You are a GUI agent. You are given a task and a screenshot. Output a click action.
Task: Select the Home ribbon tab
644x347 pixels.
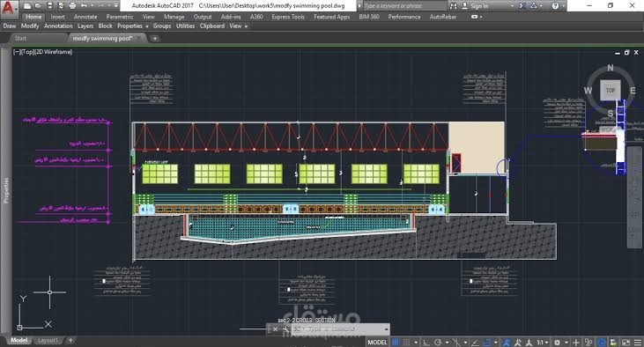33,17
